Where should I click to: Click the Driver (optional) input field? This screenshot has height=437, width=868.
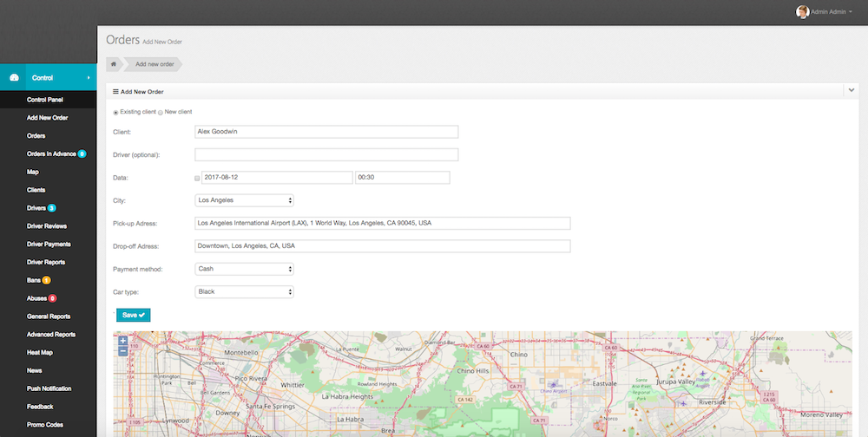point(326,155)
